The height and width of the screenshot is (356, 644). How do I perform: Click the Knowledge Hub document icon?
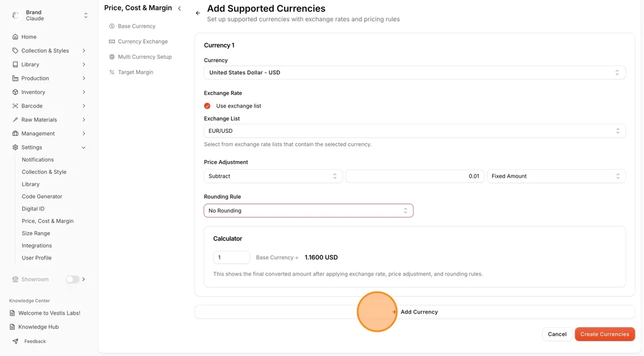coord(12,327)
